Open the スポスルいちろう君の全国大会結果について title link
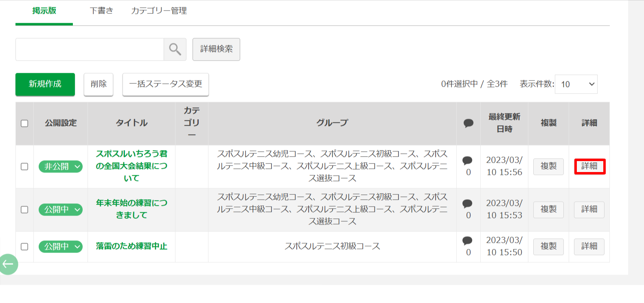This screenshot has height=303, width=644. (131, 166)
